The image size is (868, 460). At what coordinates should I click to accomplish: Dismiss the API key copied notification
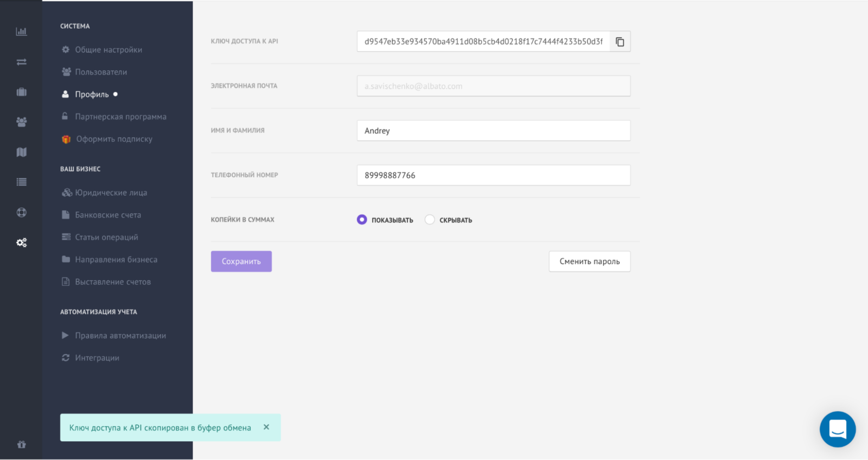click(266, 427)
